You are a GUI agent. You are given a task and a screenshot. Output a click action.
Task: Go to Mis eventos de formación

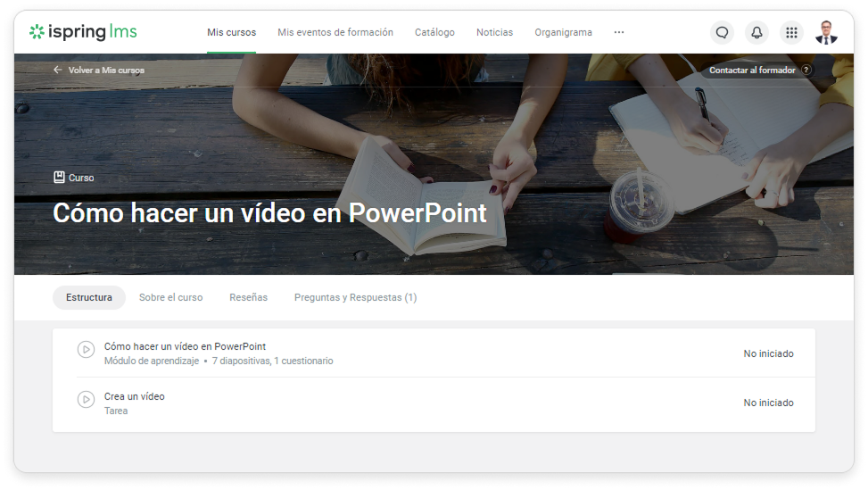coord(335,32)
